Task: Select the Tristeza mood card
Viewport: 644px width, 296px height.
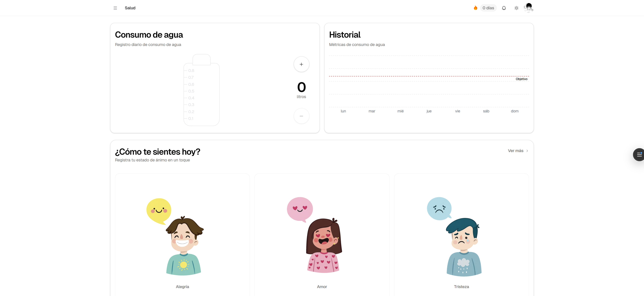Action: pyautogui.click(x=461, y=235)
